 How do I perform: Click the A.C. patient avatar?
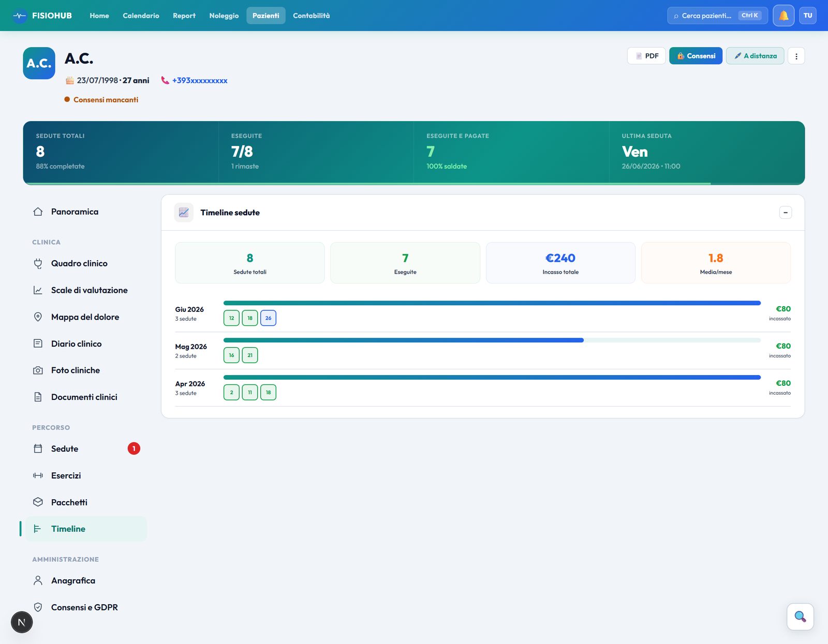[39, 63]
